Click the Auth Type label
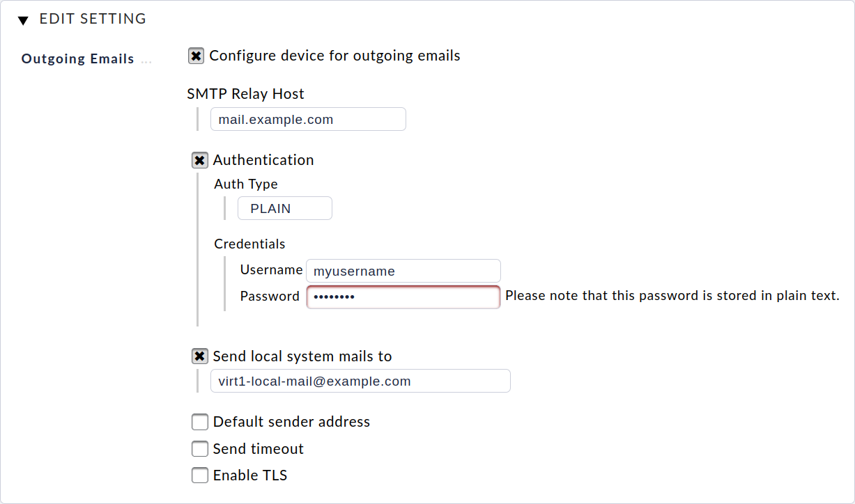Screen dimensions: 855x504 coord(245,184)
